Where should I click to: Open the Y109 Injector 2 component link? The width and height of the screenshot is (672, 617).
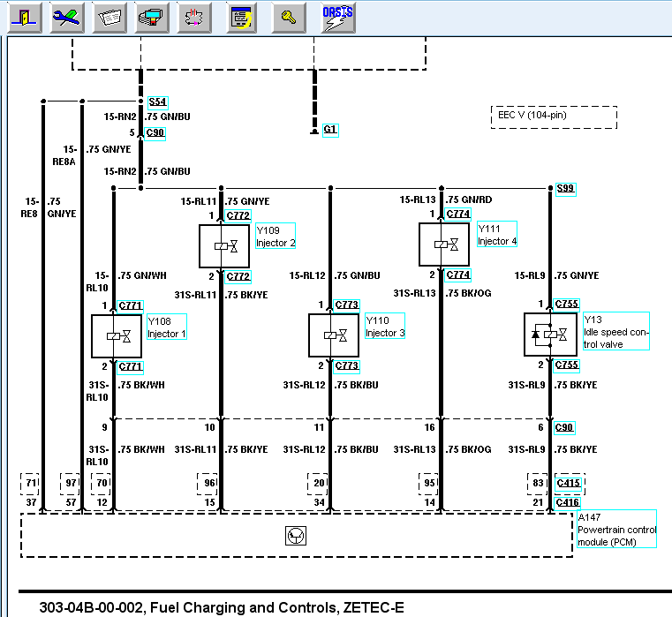pyautogui.click(x=276, y=236)
